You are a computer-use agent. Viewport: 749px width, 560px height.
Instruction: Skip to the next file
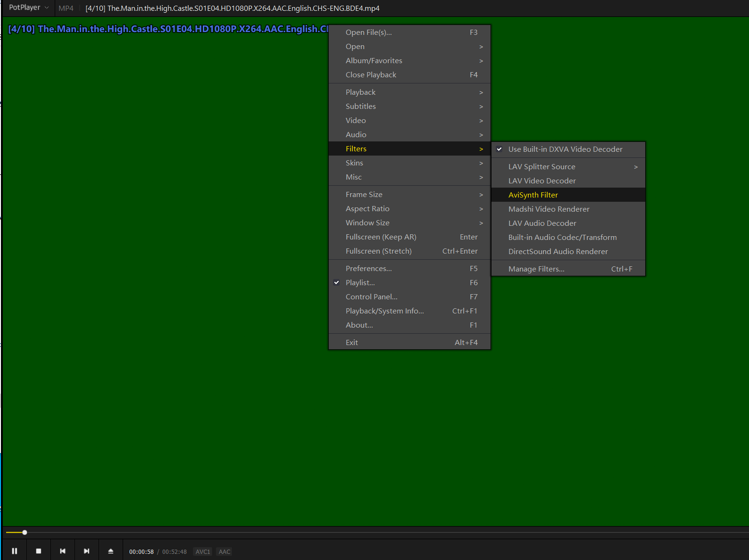click(87, 551)
